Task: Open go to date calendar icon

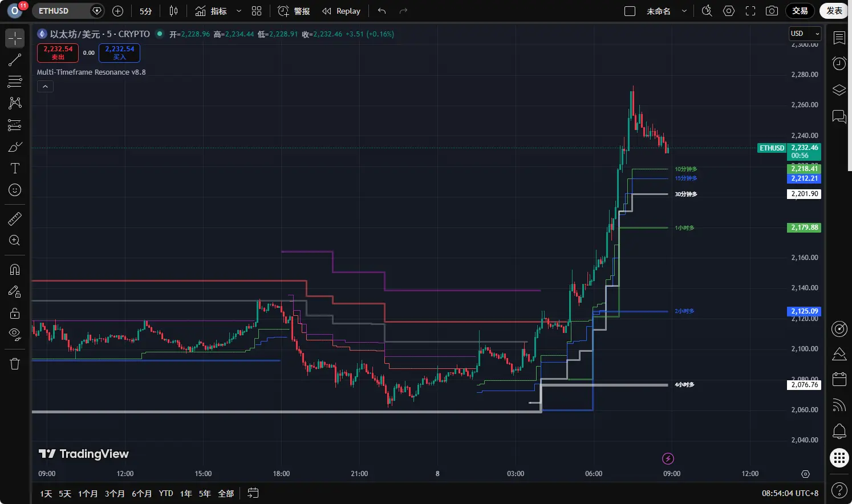Action: [253, 493]
